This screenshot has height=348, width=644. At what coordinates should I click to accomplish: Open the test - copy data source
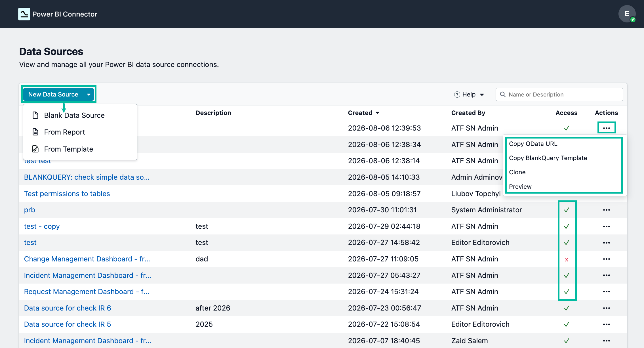point(42,226)
